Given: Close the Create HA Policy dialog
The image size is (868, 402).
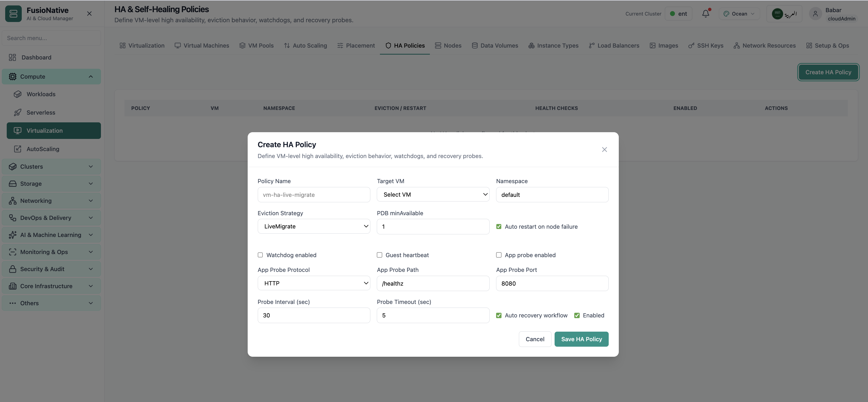Looking at the screenshot, I should click(605, 150).
